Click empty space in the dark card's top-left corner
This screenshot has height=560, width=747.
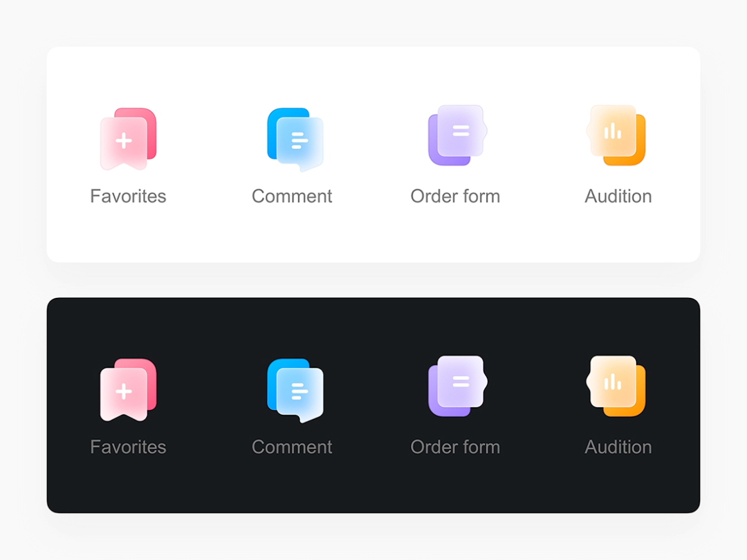coord(69,318)
